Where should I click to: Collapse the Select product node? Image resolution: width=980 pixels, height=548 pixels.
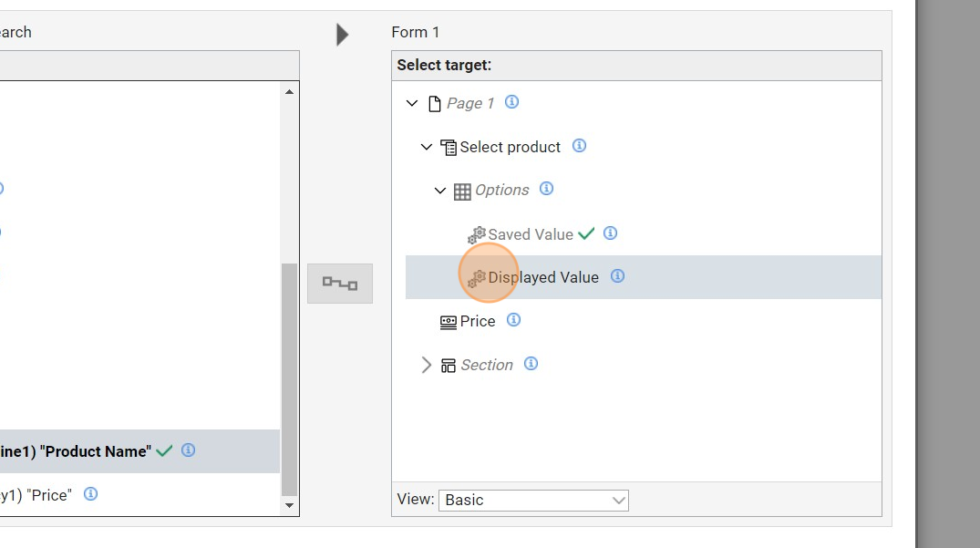coord(427,147)
